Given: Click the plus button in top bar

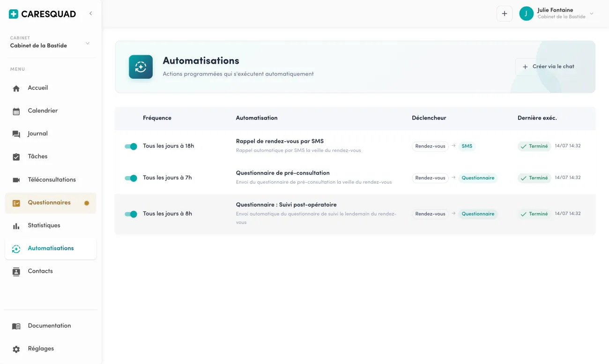Looking at the screenshot, I should pyautogui.click(x=505, y=14).
